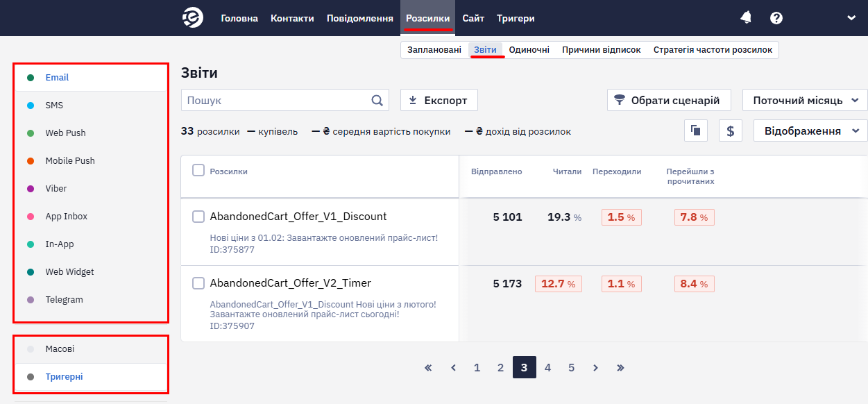Open the help question mark icon
The height and width of the screenshot is (404, 868).
[776, 18]
